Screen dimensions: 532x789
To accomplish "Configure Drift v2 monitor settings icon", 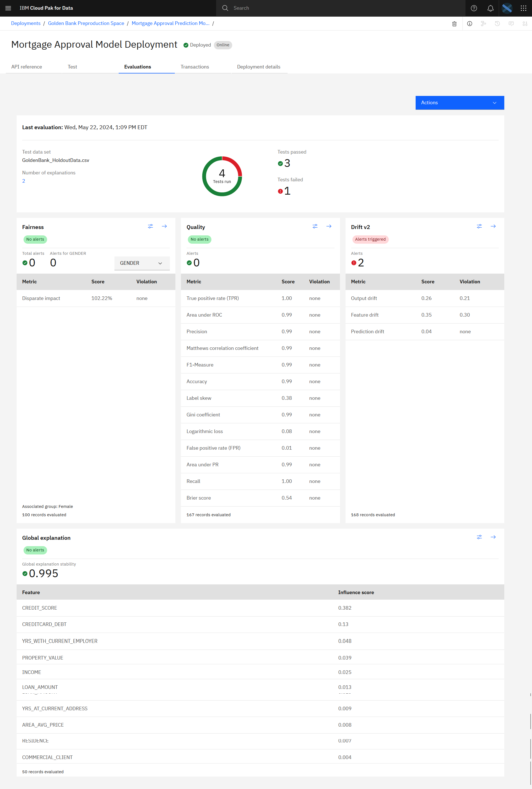I will (479, 226).
